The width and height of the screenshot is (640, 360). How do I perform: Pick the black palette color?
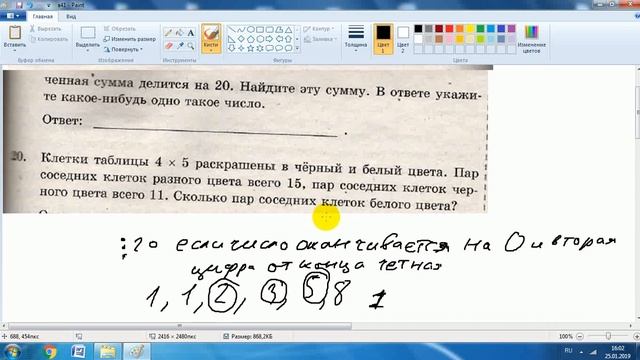tap(418, 29)
